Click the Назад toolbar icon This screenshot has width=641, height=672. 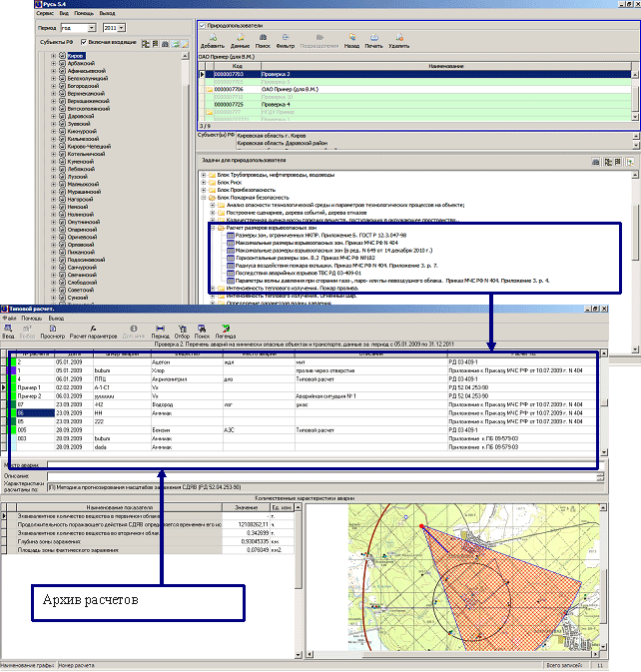(x=351, y=41)
